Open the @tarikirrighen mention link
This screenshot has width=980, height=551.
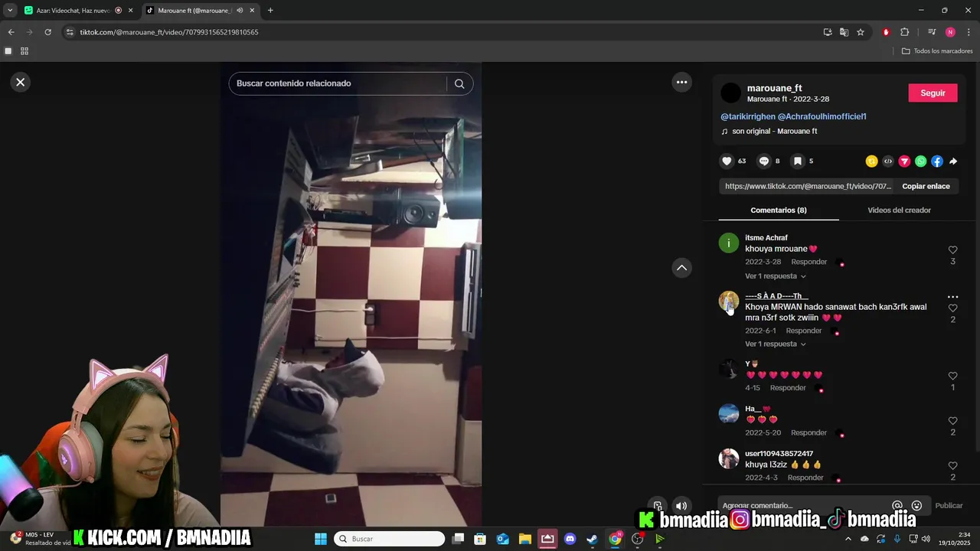point(747,116)
